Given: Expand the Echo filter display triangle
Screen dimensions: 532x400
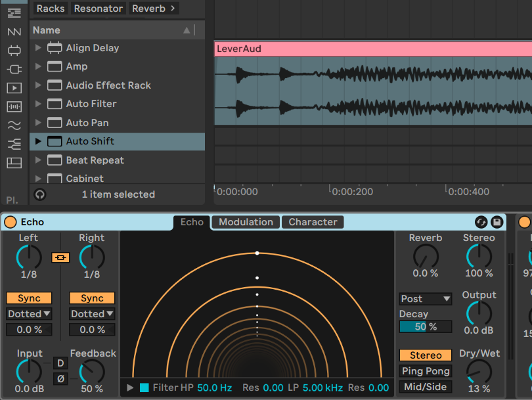Looking at the screenshot, I should point(130,388).
